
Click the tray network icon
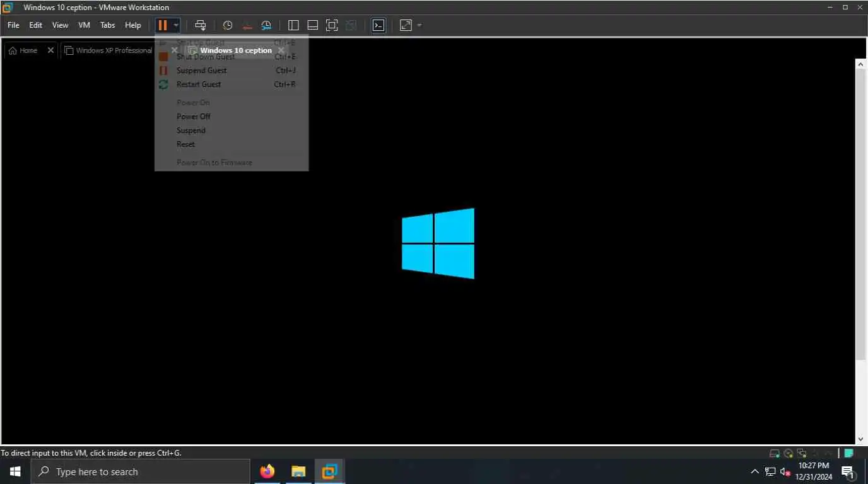[x=770, y=471]
